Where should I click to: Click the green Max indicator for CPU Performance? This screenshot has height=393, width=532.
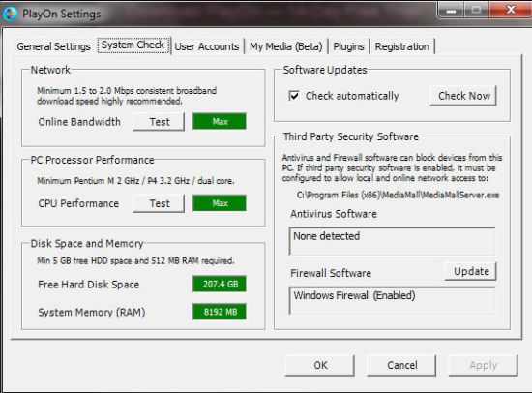point(220,202)
